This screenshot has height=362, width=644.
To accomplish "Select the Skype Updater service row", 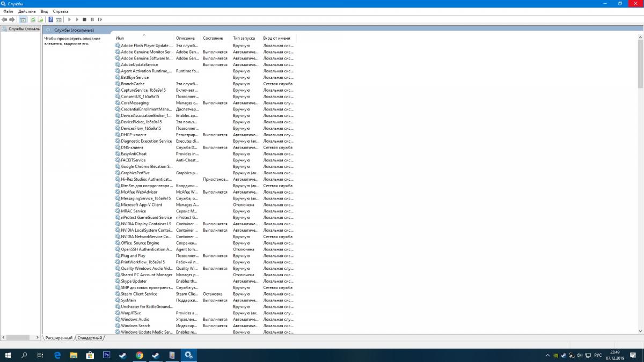I will coord(205,281).
